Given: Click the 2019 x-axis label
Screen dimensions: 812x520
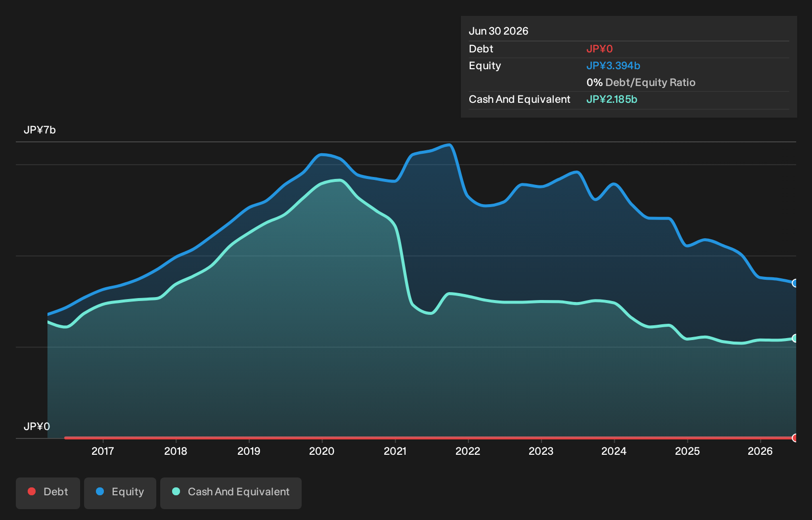Looking at the screenshot, I should coord(249,451).
